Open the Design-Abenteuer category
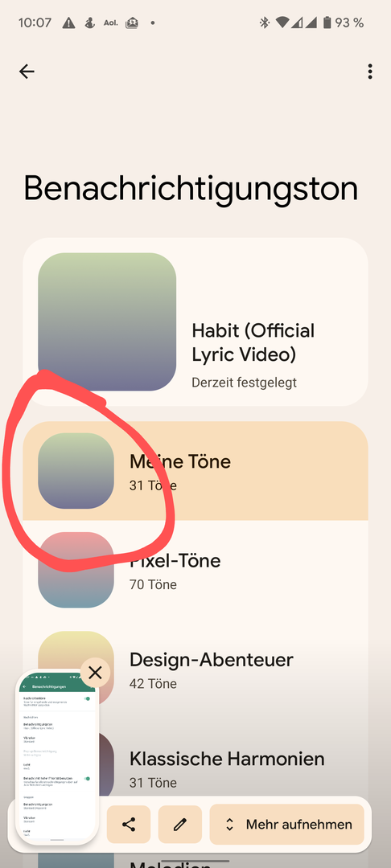Viewport: 391px width, 868px height. coord(195,669)
